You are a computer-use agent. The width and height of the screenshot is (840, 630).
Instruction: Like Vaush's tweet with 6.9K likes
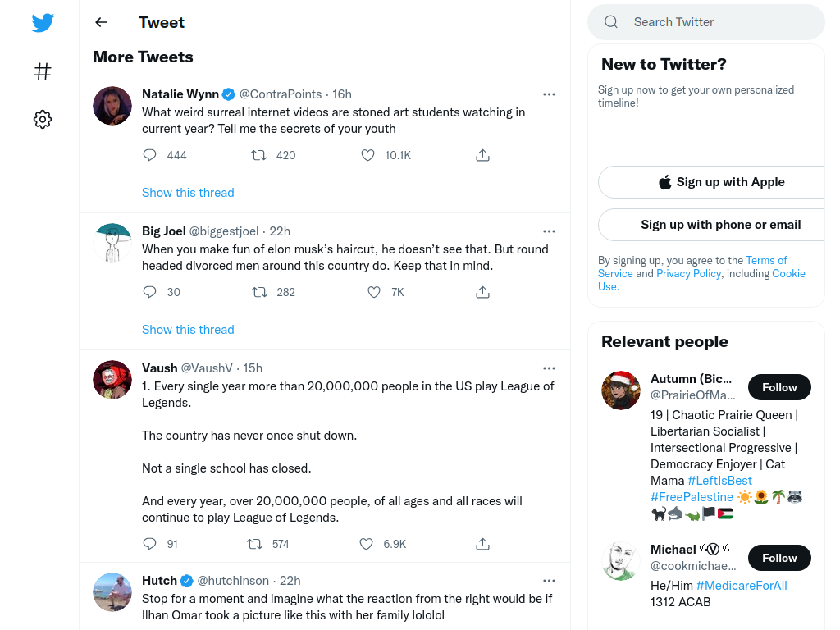(x=366, y=545)
